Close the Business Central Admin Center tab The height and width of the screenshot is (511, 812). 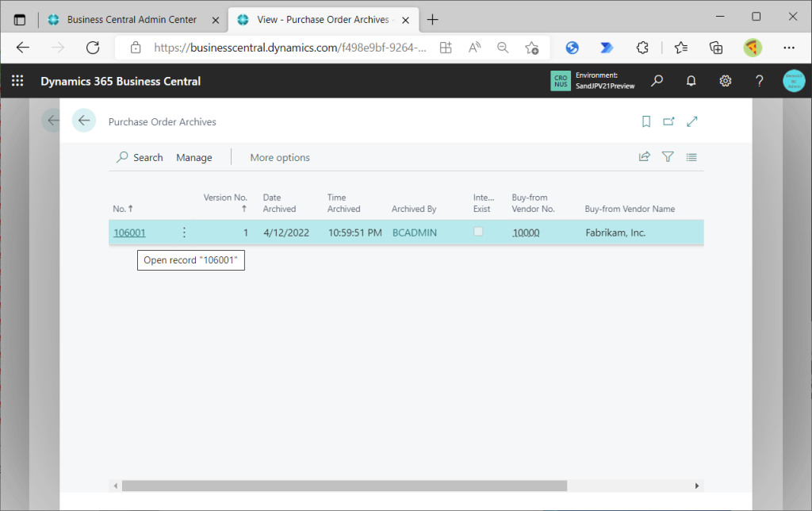click(216, 20)
